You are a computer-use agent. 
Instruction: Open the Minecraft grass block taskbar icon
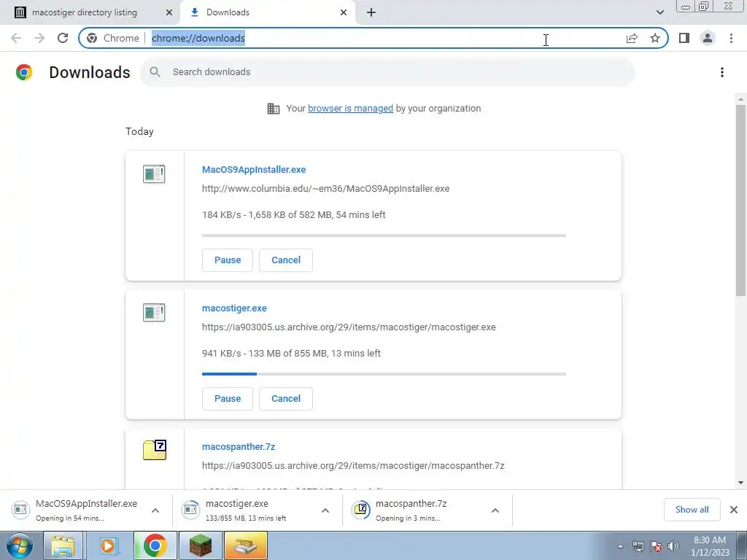click(201, 545)
